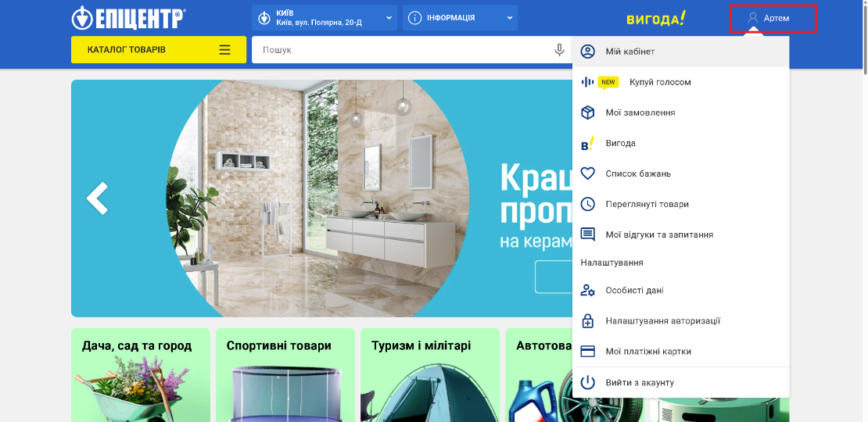Click the person-gear icon for Особисті дані
Screen dimensions: 868x422
point(587,291)
